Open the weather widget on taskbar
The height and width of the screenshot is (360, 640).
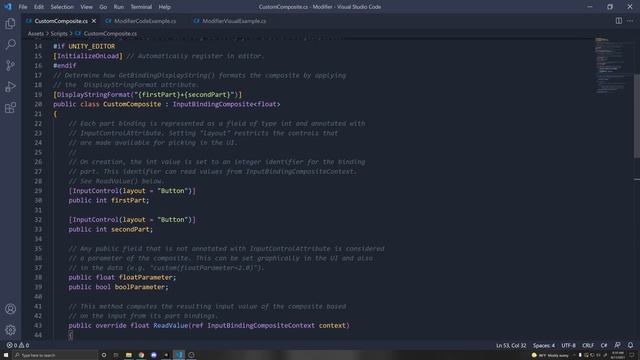[550, 355]
